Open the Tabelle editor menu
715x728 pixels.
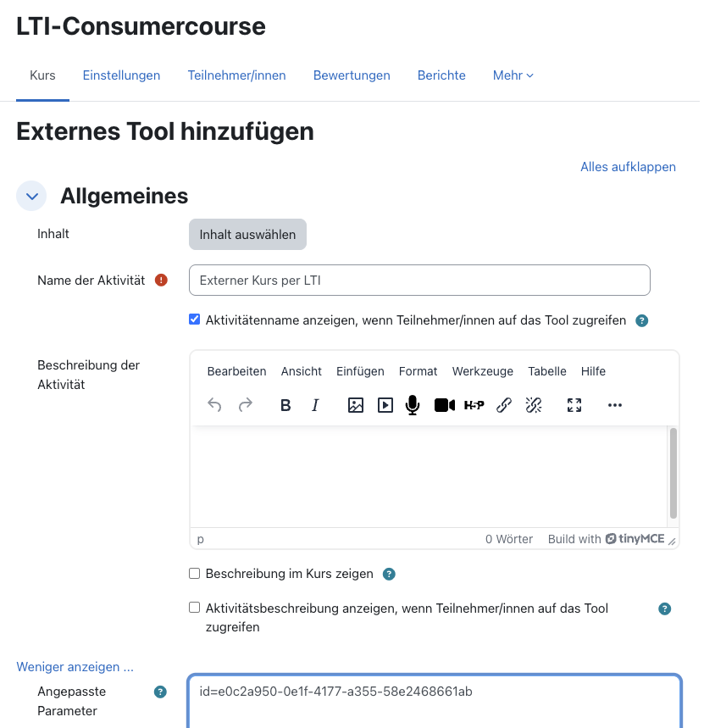[x=547, y=371]
